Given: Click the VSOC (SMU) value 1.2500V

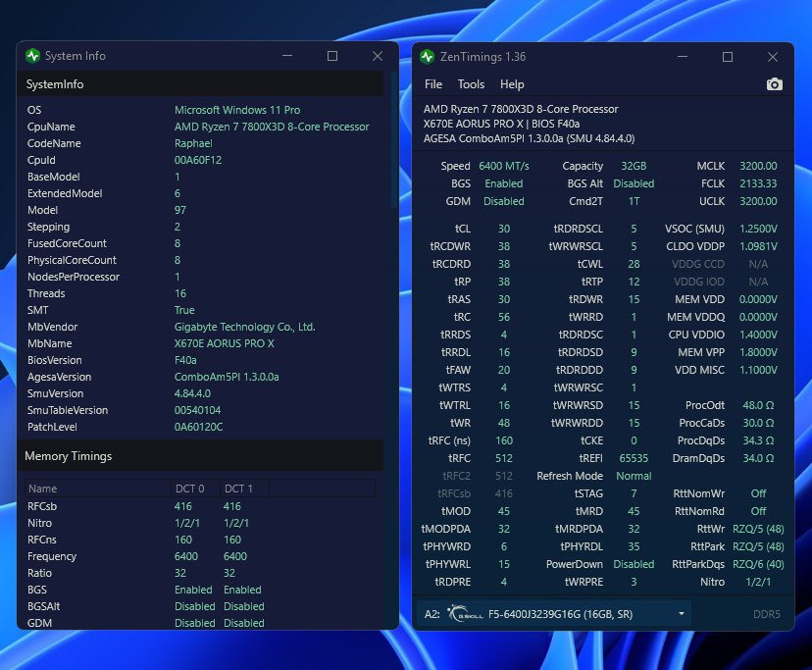Looking at the screenshot, I should point(758,229).
